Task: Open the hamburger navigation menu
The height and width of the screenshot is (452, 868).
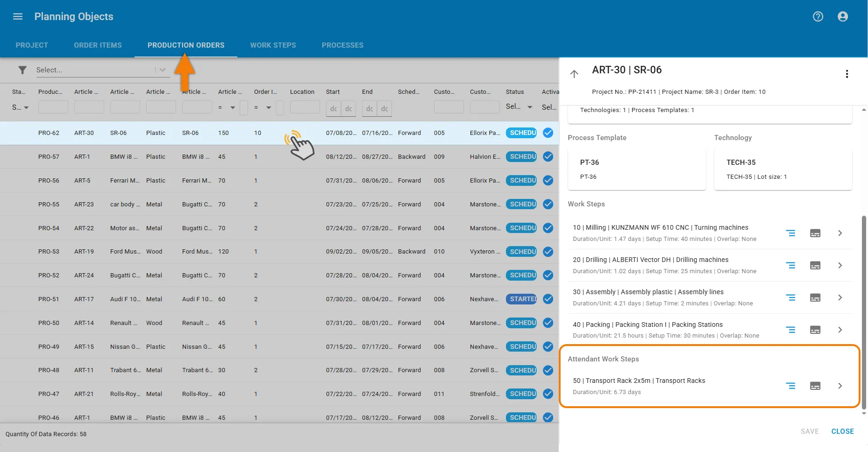Action: tap(18, 16)
